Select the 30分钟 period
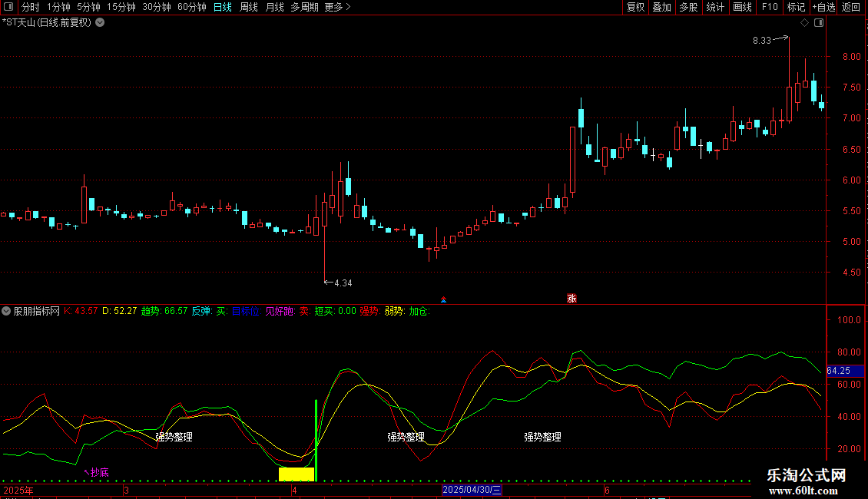Image resolution: width=868 pixels, height=499 pixels. point(157,7)
